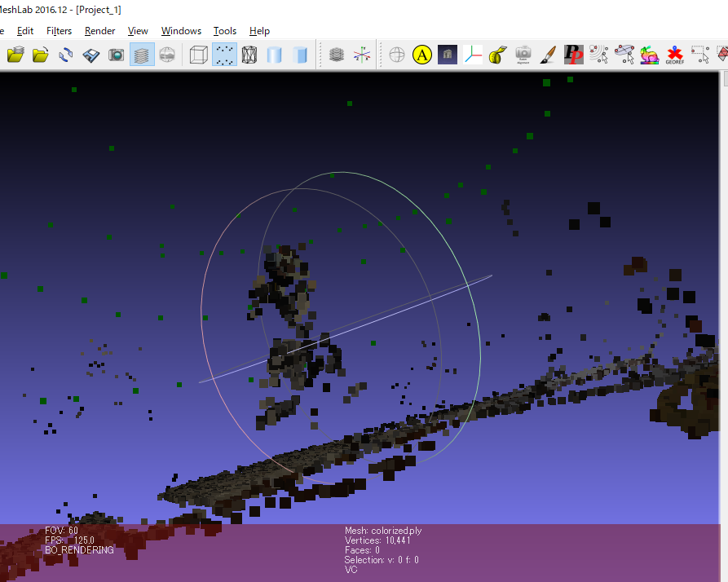Toggle the darker shaded cylinder icon

point(300,55)
